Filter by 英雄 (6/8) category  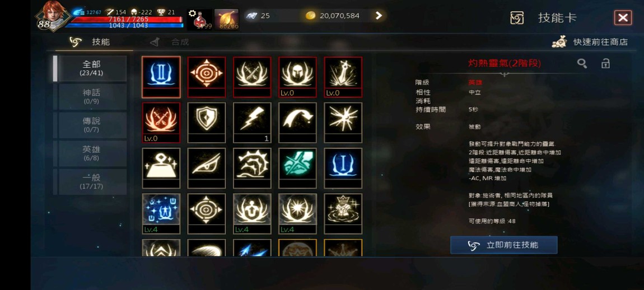click(91, 153)
